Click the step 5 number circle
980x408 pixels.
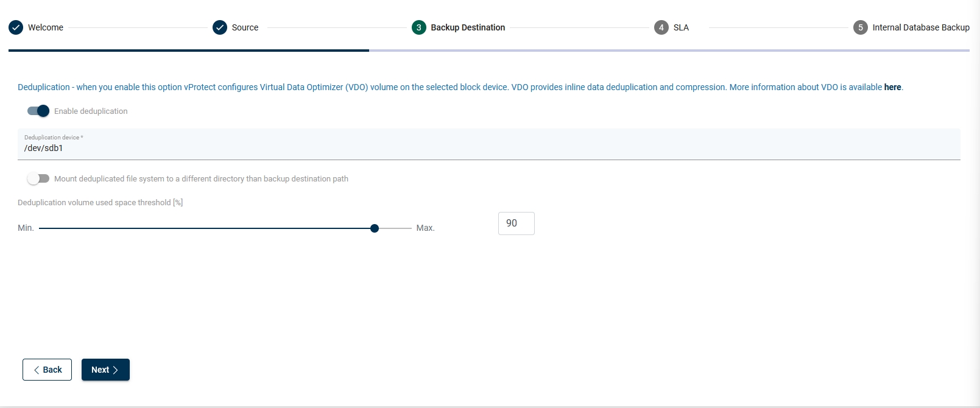click(x=861, y=27)
